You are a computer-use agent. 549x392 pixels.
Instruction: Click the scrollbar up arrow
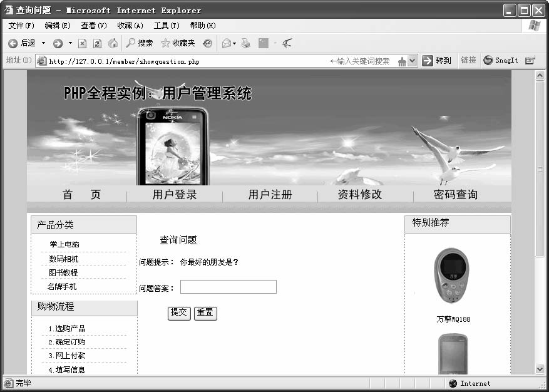coord(540,75)
